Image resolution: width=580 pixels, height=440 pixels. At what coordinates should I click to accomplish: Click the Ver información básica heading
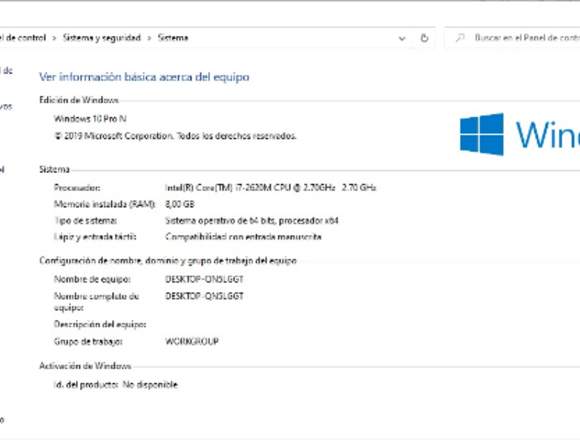(144, 77)
